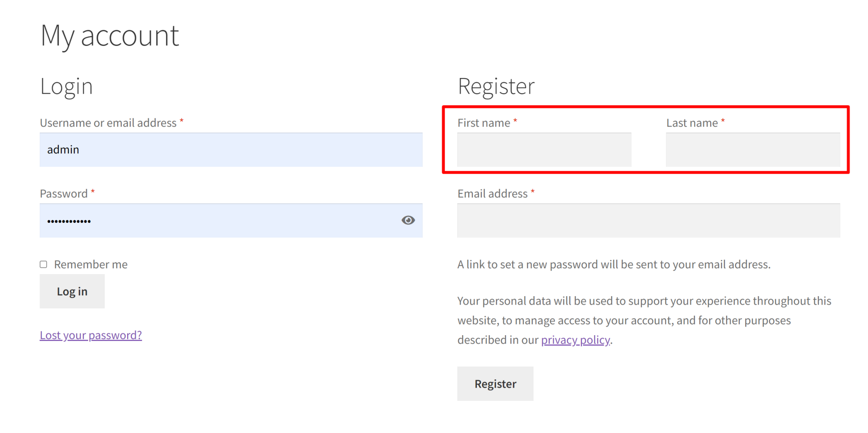
Task: Click the Username or email address field
Action: click(x=231, y=150)
